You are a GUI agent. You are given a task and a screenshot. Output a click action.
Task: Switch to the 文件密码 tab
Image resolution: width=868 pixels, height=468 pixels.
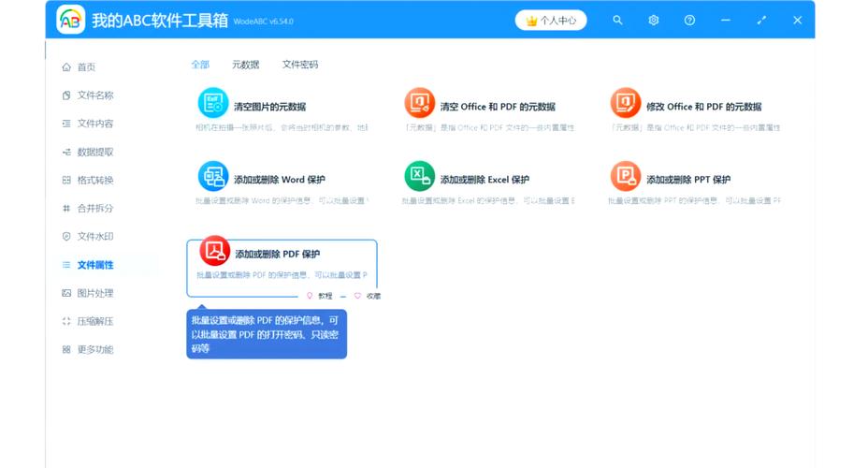click(300, 65)
